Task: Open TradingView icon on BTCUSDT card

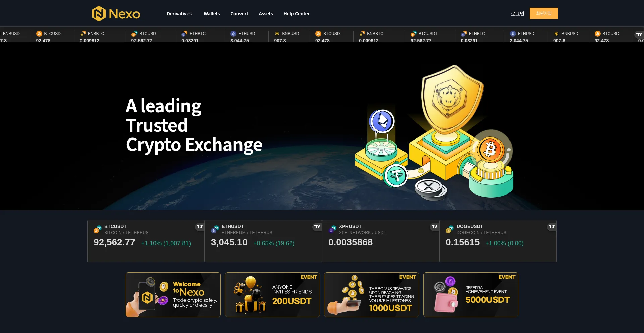Action: 200,227
